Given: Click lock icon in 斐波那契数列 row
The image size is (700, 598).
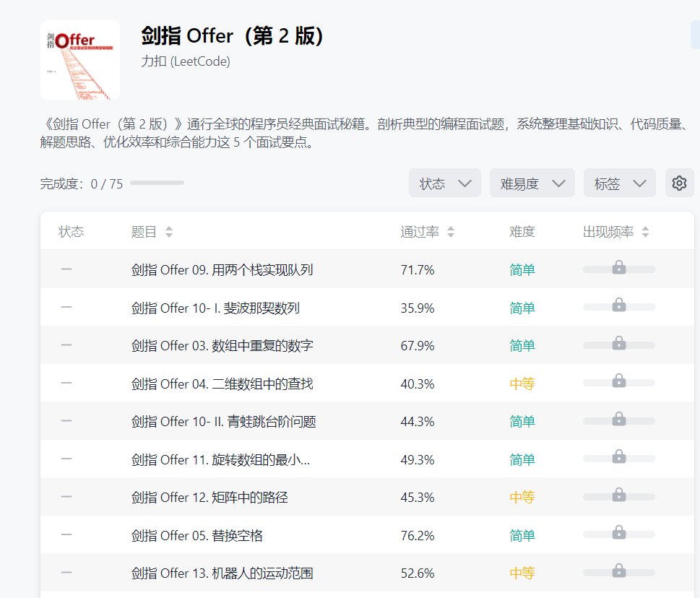Looking at the screenshot, I should tap(619, 305).
